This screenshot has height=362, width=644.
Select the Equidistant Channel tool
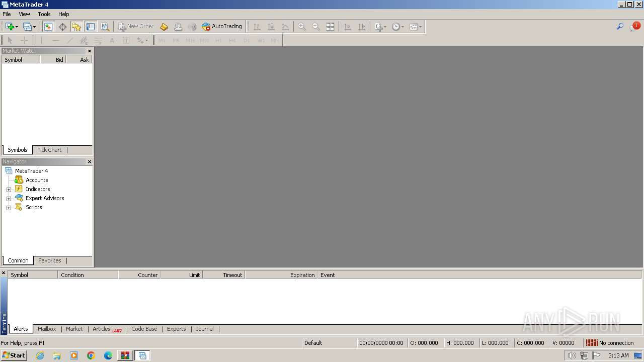[84, 40]
